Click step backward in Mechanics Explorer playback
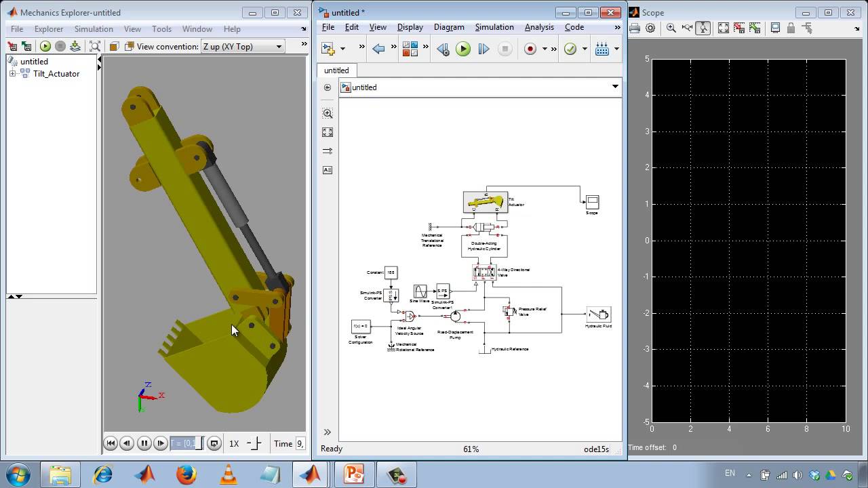This screenshot has height=488, width=868. pyautogui.click(x=127, y=443)
